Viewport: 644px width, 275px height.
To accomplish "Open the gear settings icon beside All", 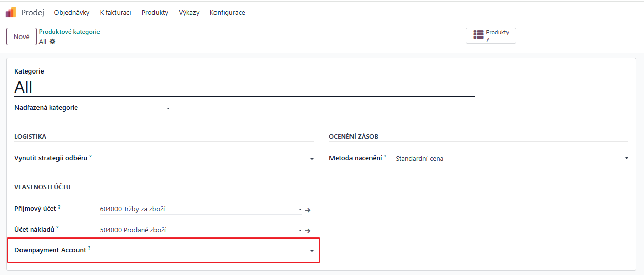I will [52, 41].
